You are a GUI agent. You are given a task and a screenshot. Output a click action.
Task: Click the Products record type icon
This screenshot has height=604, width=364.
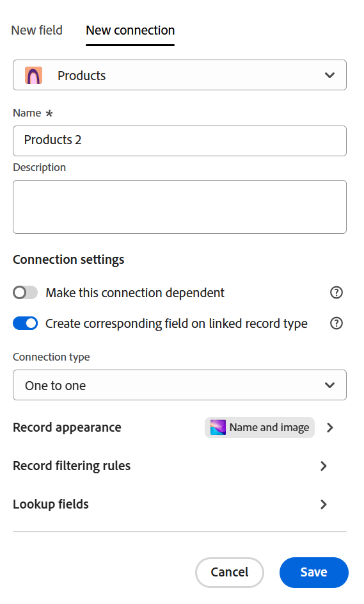coord(33,75)
